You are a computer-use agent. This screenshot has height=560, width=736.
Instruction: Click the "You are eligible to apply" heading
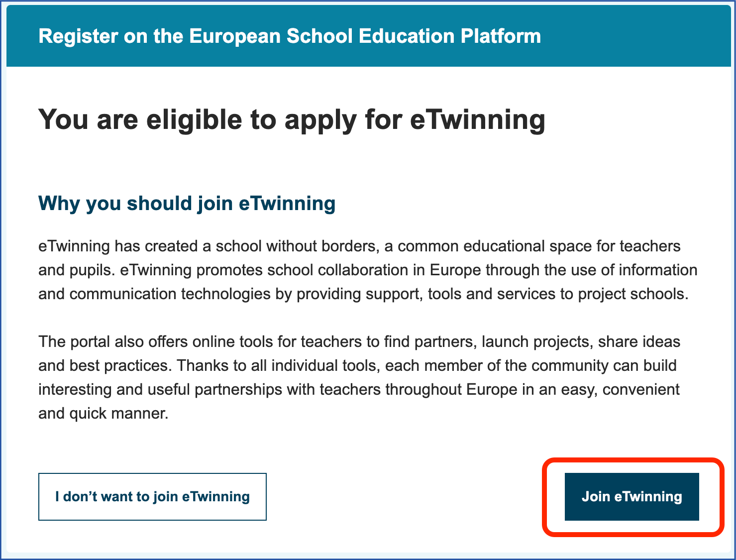point(292,120)
